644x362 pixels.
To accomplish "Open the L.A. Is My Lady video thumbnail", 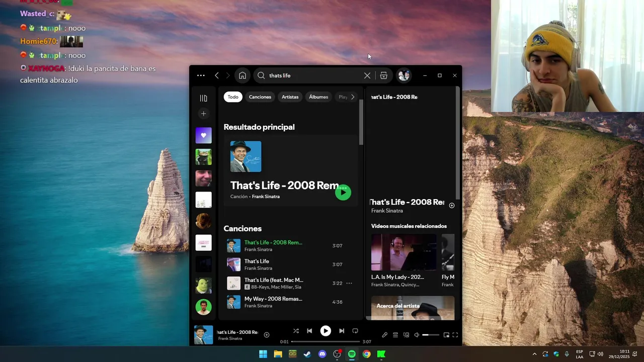I will coord(404,252).
